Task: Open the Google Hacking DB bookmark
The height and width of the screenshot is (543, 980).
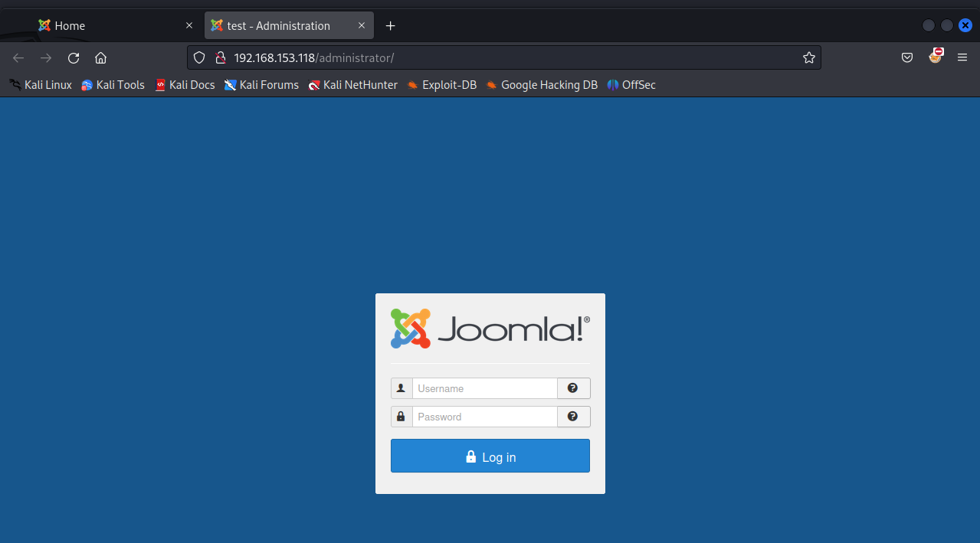Action: point(541,85)
